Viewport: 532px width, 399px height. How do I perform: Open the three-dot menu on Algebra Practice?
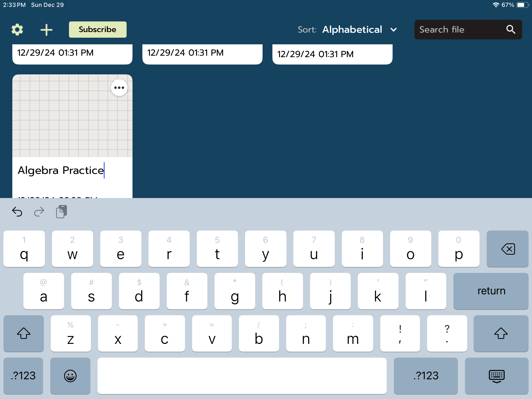pos(119,88)
